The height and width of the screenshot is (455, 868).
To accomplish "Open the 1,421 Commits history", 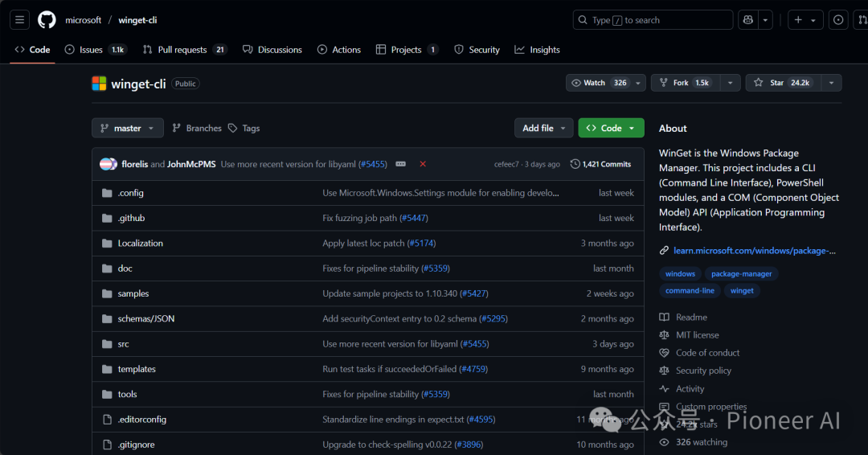I will 600,164.
